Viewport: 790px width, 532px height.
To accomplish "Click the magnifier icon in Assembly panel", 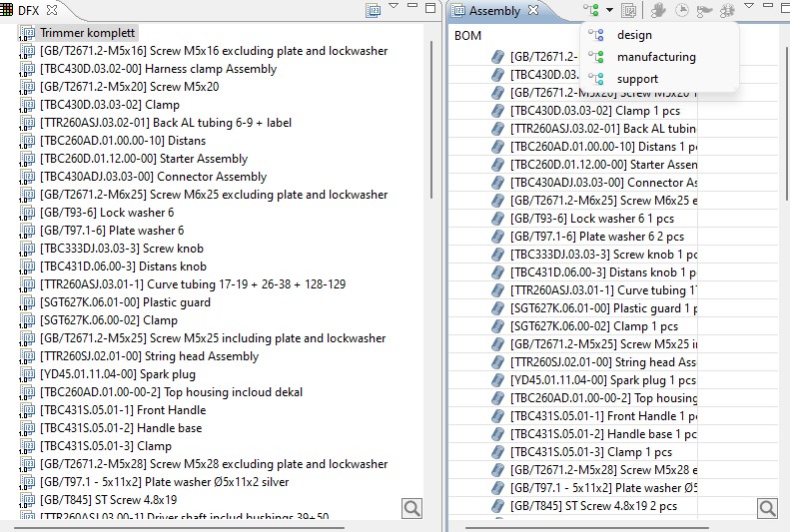I will click(x=767, y=508).
